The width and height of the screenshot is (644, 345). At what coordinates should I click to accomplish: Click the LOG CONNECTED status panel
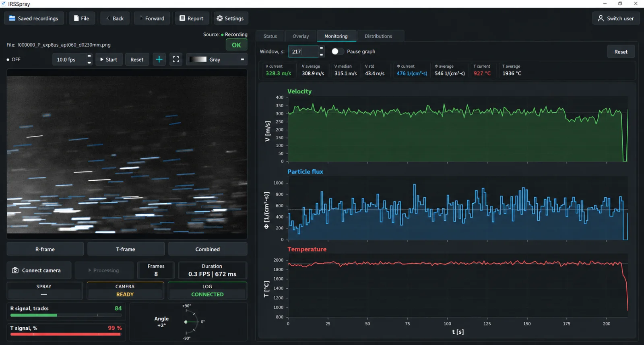207,290
